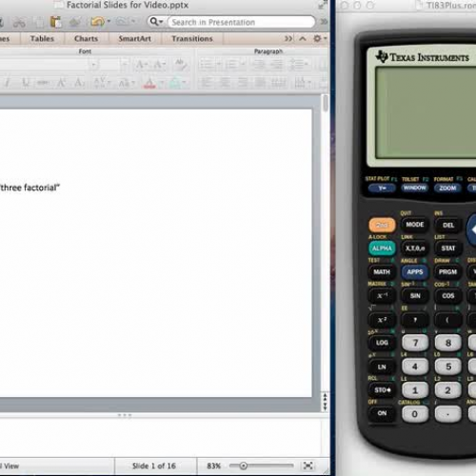The image size is (476, 476).
Task: Click the bulleted list icon
Action: pyautogui.click(x=208, y=65)
